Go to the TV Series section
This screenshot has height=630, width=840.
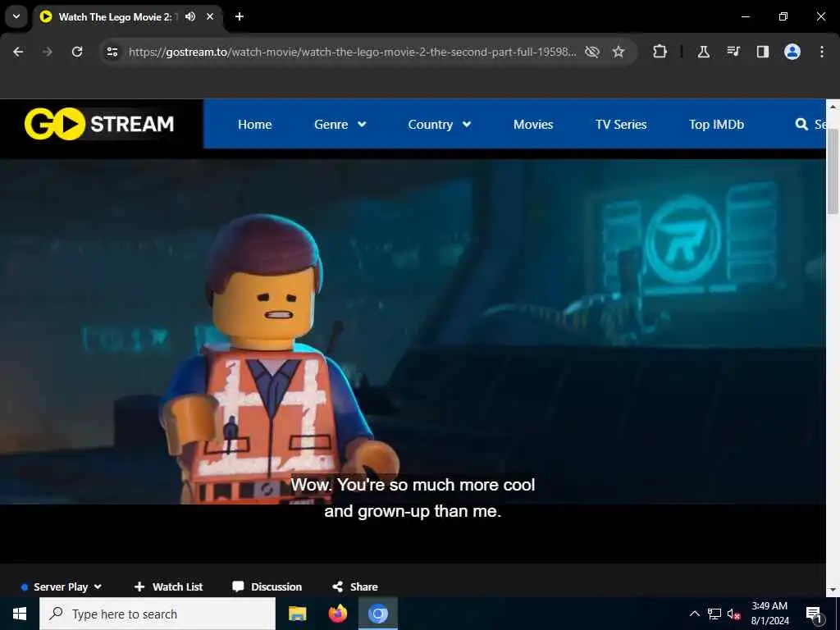(621, 125)
